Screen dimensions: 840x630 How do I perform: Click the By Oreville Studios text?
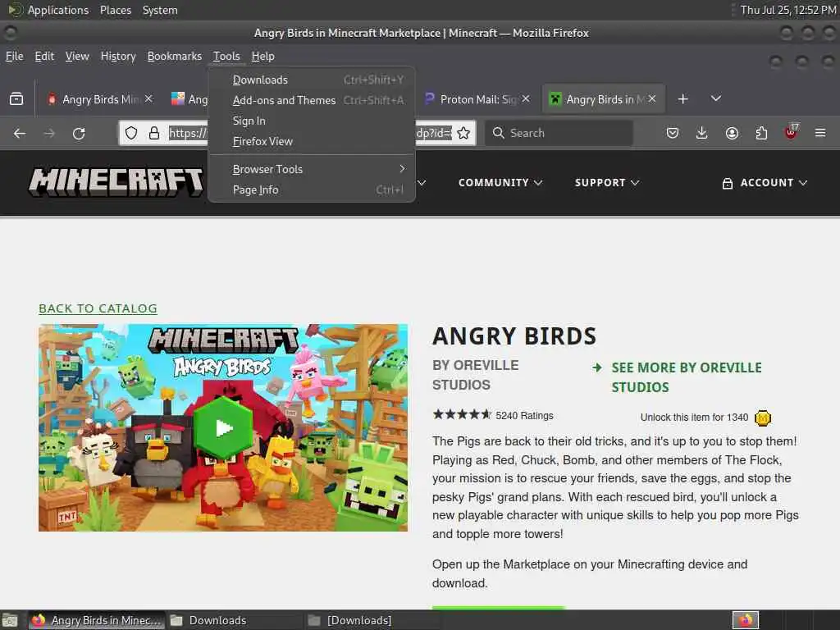point(476,375)
